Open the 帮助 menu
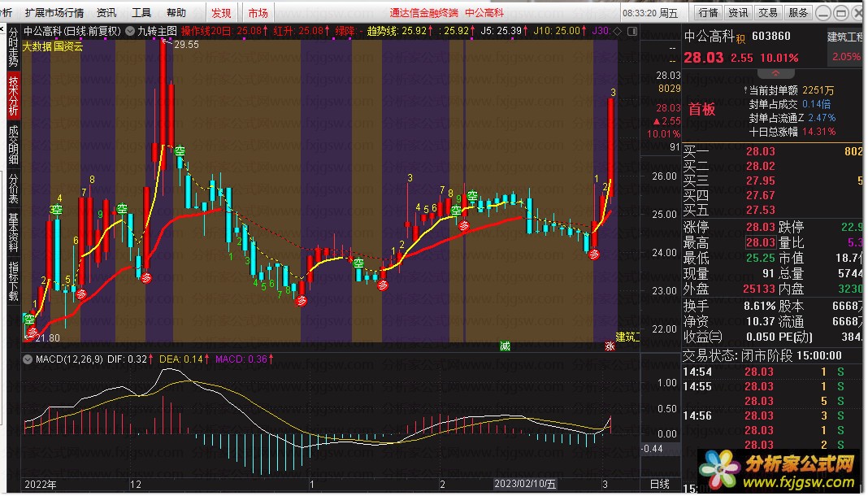This screenshot has width=868, height=496. point(176,12)
